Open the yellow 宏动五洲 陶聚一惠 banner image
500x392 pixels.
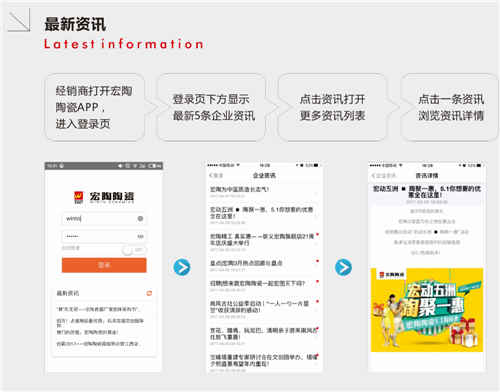427,310
